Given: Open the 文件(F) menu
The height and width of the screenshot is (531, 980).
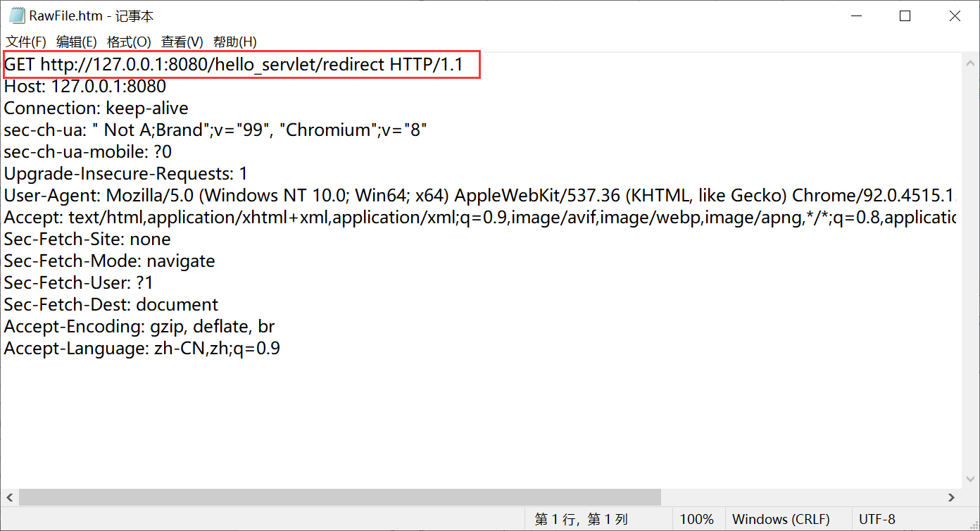Looking at the screenshot, I should point(26,42).
